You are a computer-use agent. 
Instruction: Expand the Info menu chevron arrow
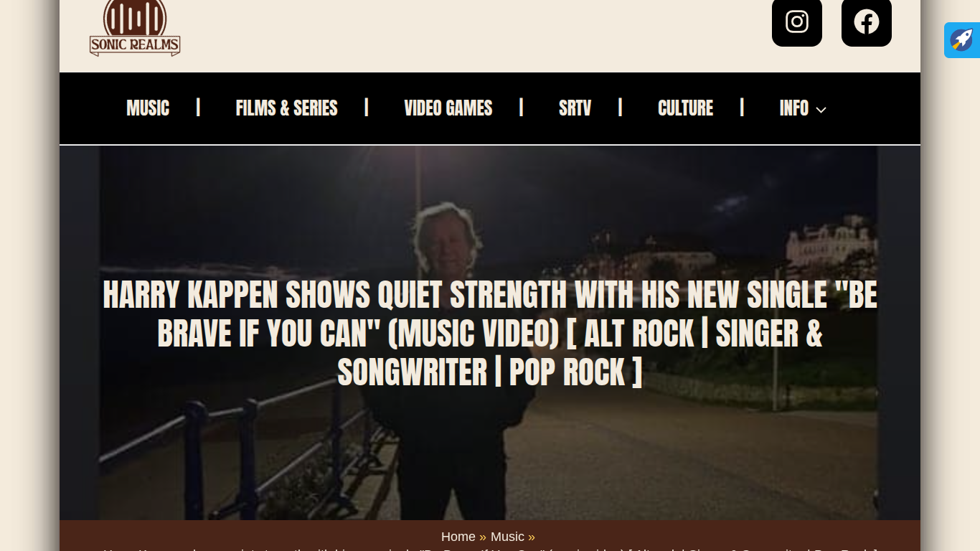pyautogui.click(x=821, y=110)
